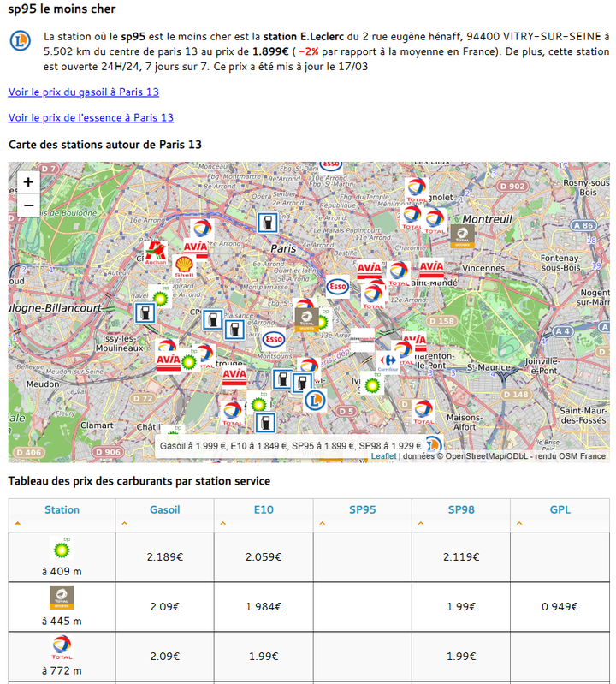Zoom out on the station map
The width and height of the screenshot is (616, 684).
pos(28,205)
